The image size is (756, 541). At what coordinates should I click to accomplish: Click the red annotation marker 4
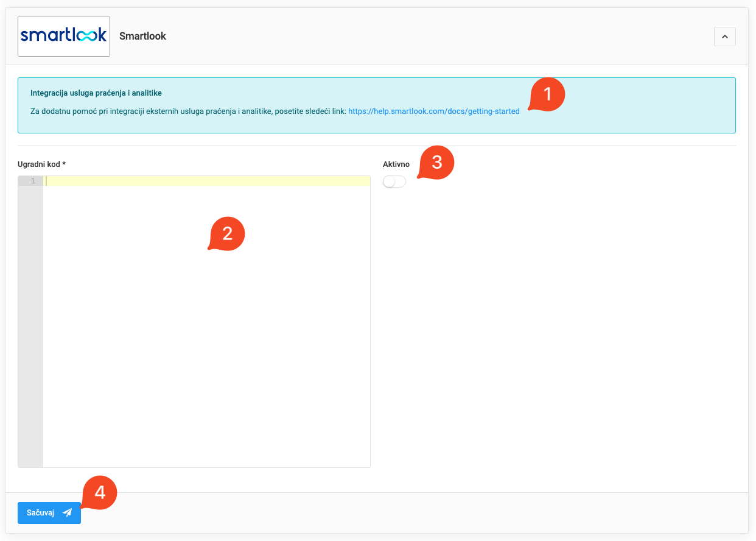pos(99,493)
